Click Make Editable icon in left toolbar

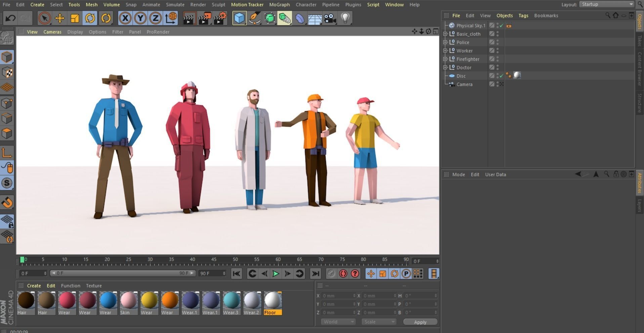[x=7, y=38]
